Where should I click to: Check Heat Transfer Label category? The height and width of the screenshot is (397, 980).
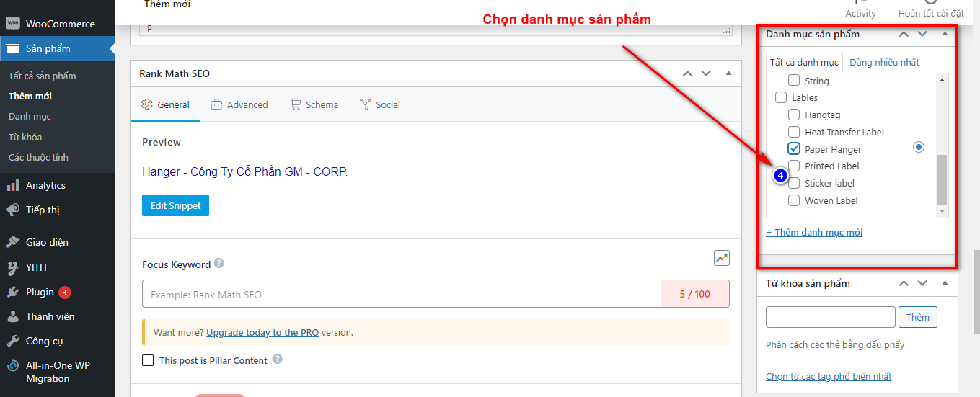click(x=794, y=132)
